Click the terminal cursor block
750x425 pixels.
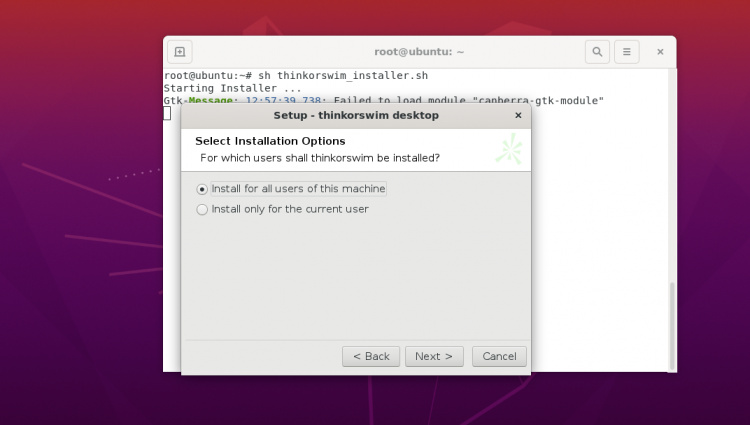click(167, 113)
